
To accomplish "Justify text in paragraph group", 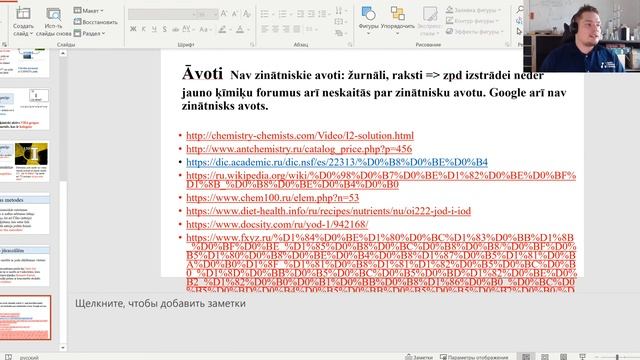I will [296, 29].
